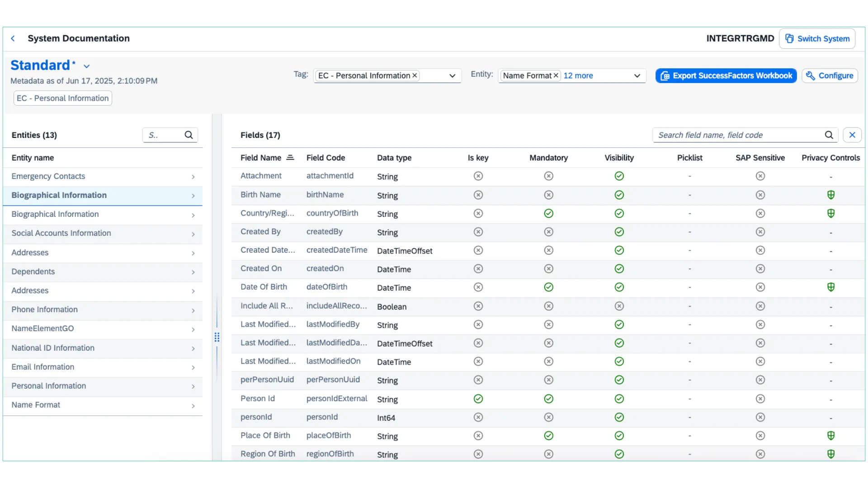Open Name Format entity row

(x=103, y=405)
